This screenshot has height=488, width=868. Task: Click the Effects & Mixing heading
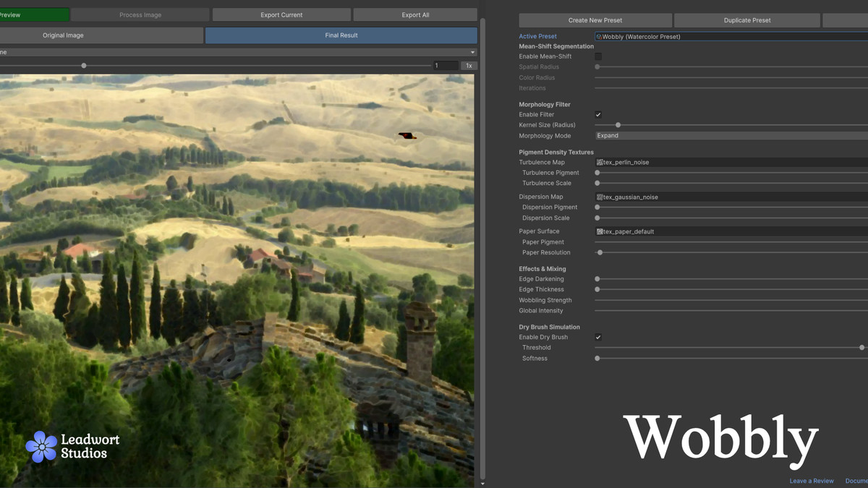point(542,269)
